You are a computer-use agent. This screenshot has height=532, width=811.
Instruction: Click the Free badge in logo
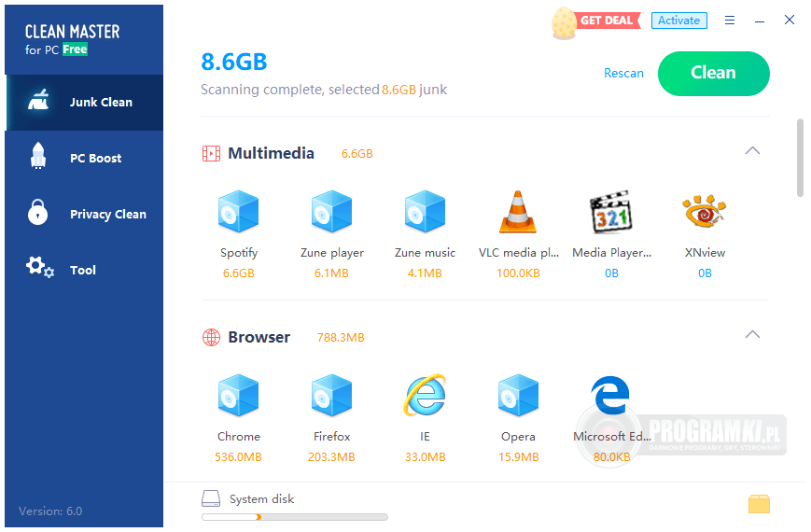(75, 49)
